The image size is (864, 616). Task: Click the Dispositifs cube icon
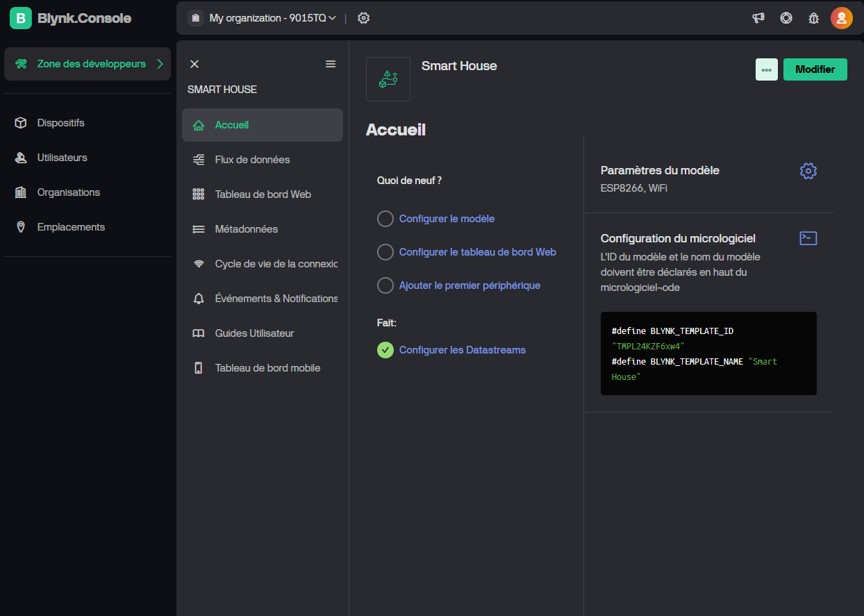(x=21, y=123)
